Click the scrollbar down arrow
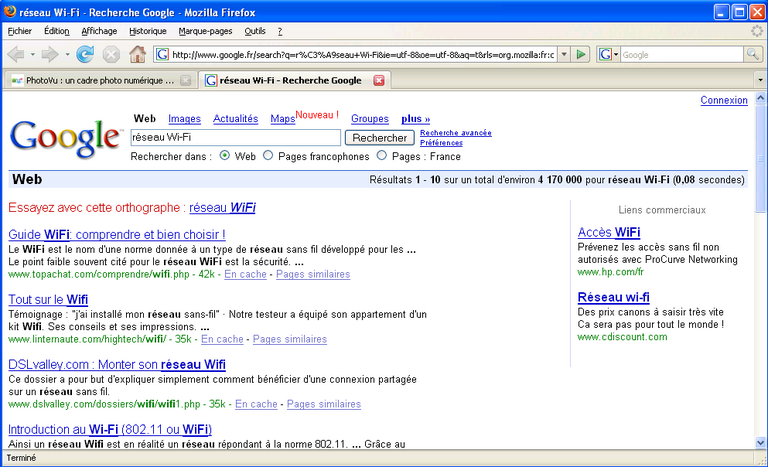The image size is (768, 467). click(x=761, y=443)
